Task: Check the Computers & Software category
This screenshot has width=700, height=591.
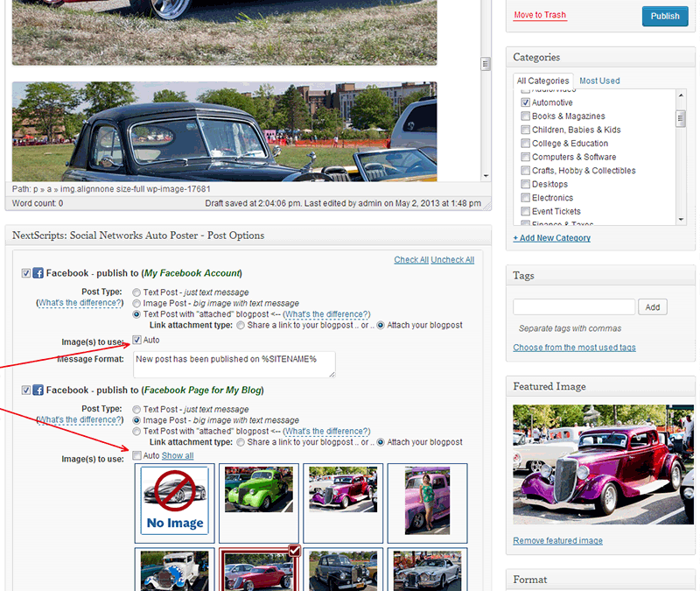Action: [x=526, y=157]
